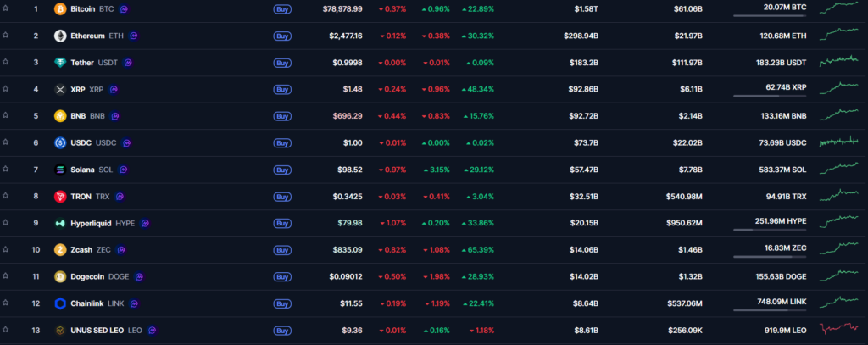The image size is (868, 345).
Task: Click the Solana logo icon
Action: pos(60,170)
